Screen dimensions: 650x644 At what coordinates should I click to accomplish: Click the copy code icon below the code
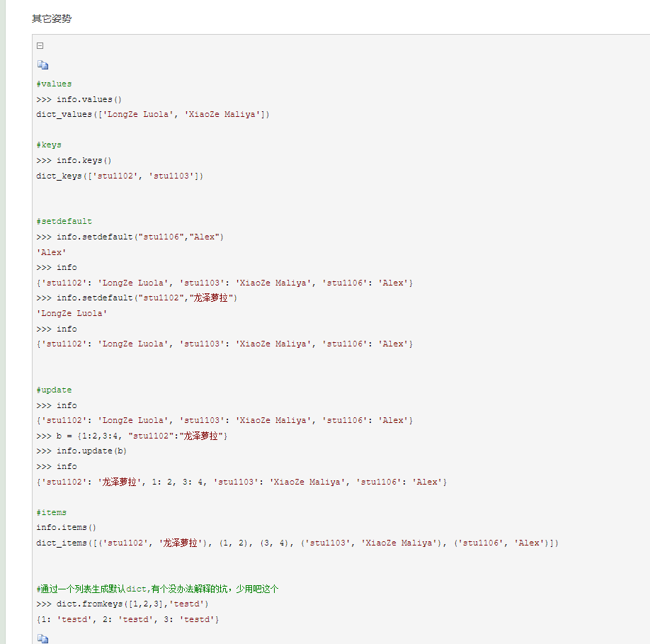(42, 638)
